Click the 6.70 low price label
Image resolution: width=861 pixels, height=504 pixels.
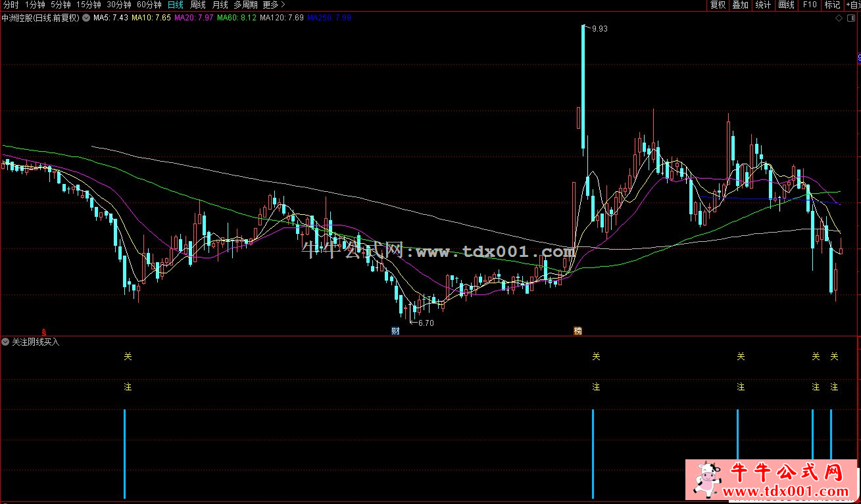tap(426, 323)
